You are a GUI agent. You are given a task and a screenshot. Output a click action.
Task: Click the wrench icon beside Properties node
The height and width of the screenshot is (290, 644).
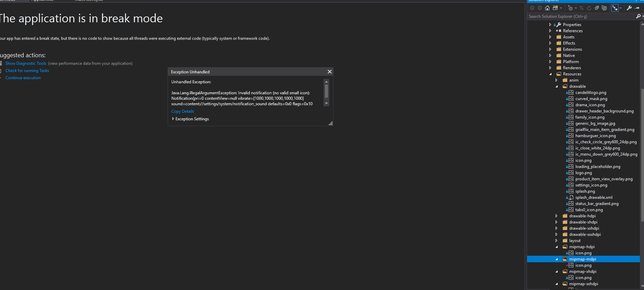(559, 25)
